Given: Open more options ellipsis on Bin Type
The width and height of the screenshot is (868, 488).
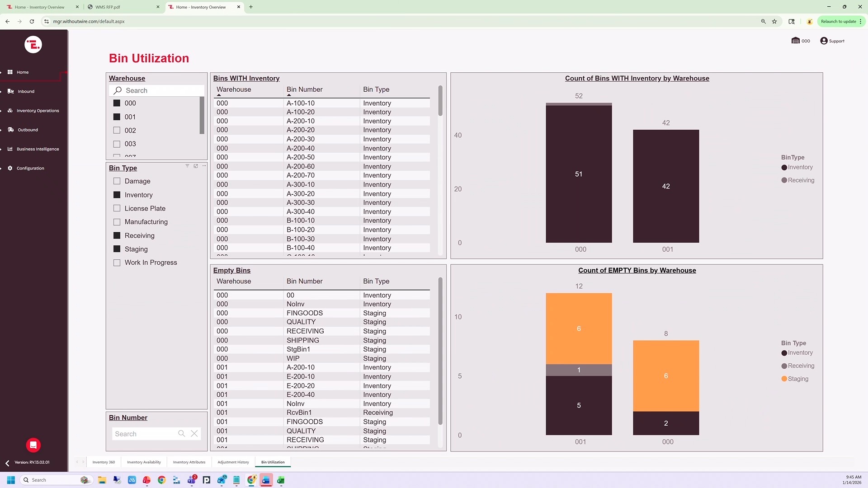Looking at the screenshot, I should [x=204, y=166].
